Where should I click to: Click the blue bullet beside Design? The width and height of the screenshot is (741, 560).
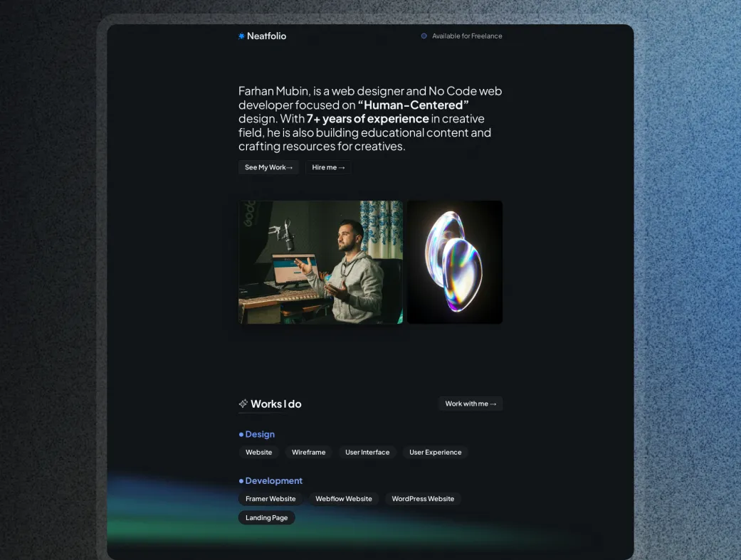[241, 434]
